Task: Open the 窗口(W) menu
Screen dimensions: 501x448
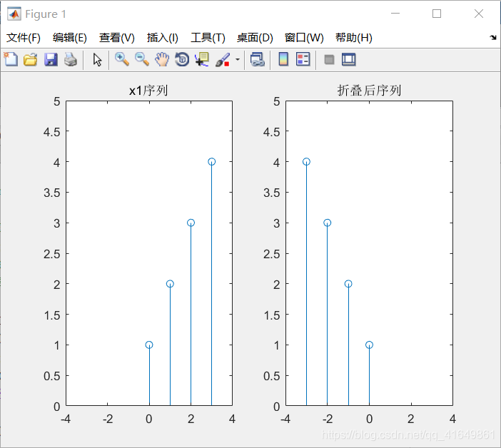Action: [304, 38]
